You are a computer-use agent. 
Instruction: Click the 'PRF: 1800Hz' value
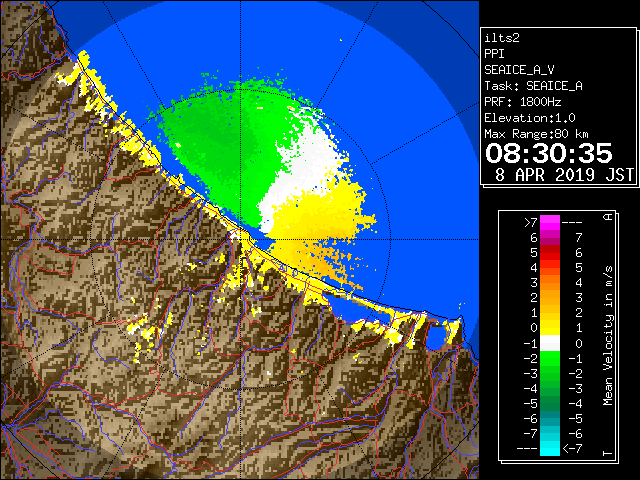pyautogui.click(x=522, y=102)
